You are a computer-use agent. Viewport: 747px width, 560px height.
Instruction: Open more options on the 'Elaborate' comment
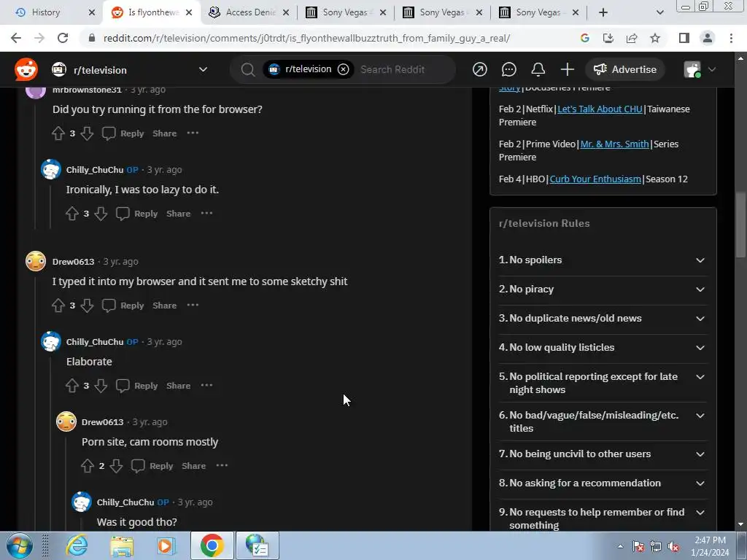pos(206,385)
